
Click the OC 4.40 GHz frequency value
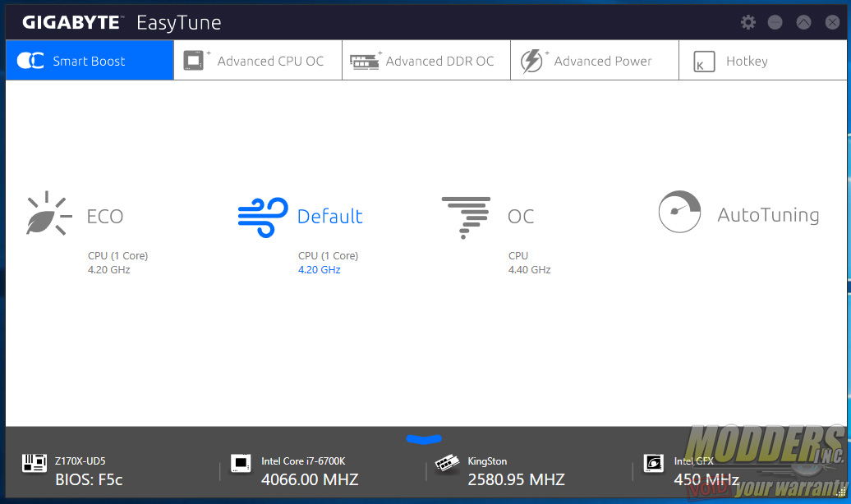pos(529,269)
